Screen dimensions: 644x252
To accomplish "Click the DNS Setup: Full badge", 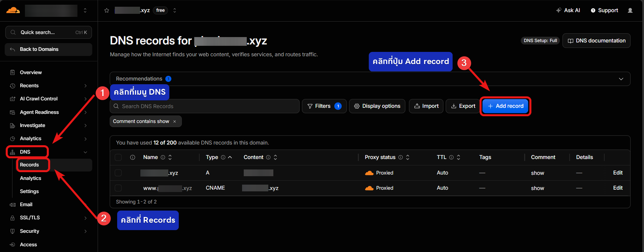I will [x=540, y=41].
